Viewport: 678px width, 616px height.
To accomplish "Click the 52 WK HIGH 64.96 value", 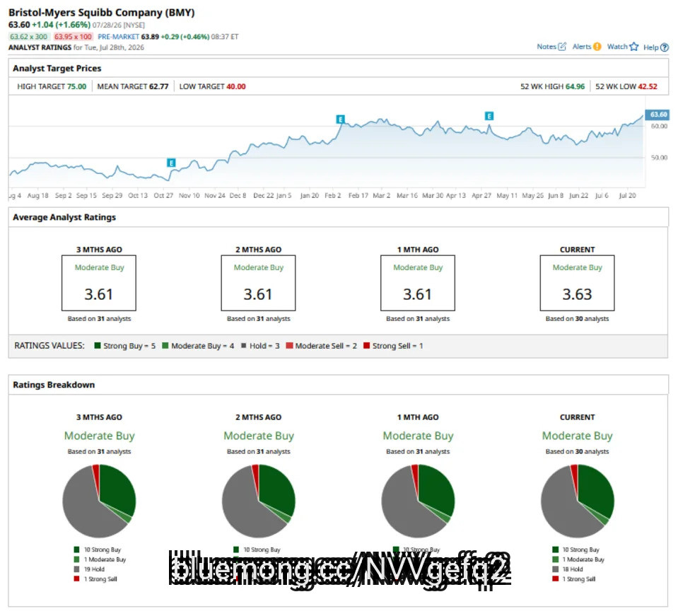I will click(575, 86).
